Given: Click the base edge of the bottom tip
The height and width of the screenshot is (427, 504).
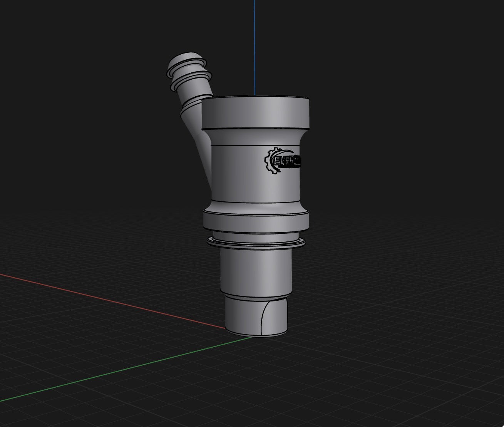Looking at the screenshot, I should coord(256,335).
